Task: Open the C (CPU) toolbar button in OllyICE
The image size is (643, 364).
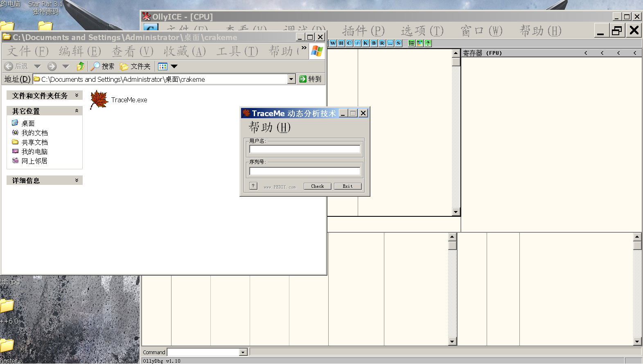Action: [350, 43]
